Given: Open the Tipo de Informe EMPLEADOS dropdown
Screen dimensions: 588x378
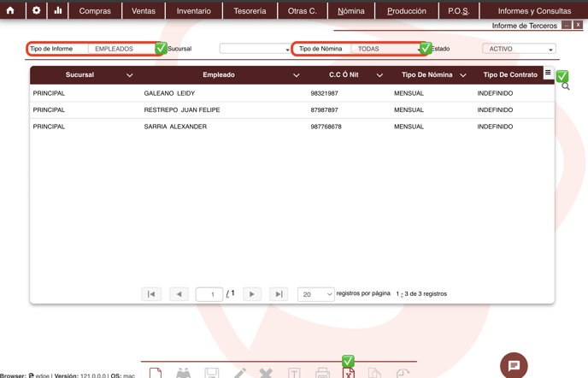Looking at the screenshot, I should click(x=126, y=49).
